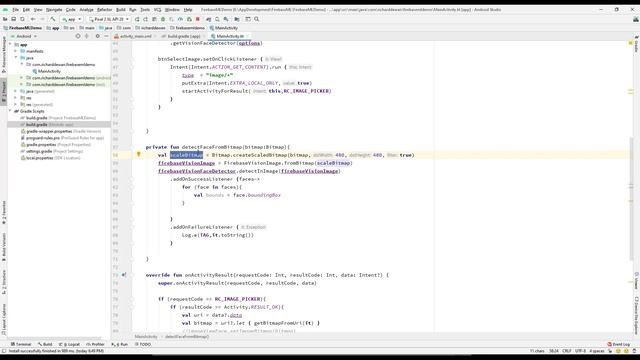The width and height of the screenshot is (640, 360).
Task: Click the Project Structure toolbar icon
Action: point(237,19)
